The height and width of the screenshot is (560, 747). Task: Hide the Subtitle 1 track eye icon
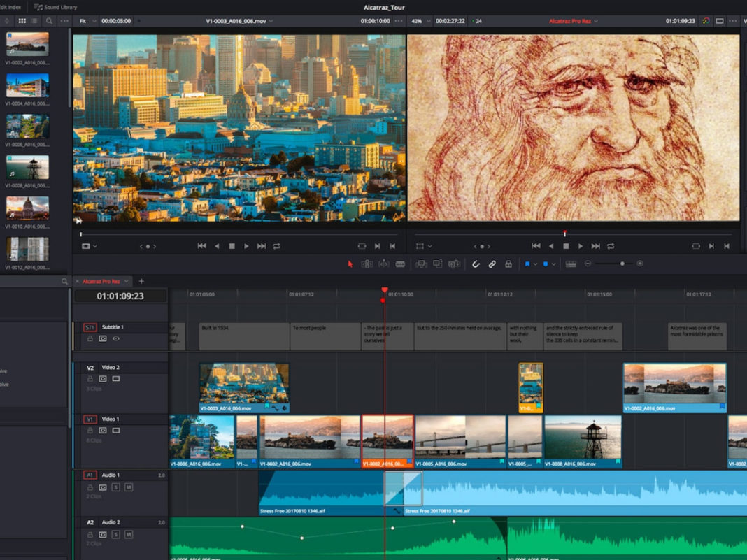(x=116, y=338)
